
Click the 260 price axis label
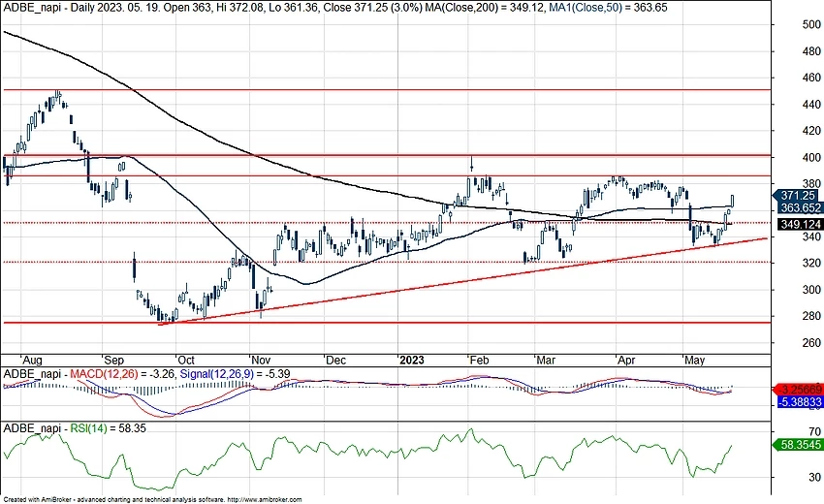click(x=812, y=343)
